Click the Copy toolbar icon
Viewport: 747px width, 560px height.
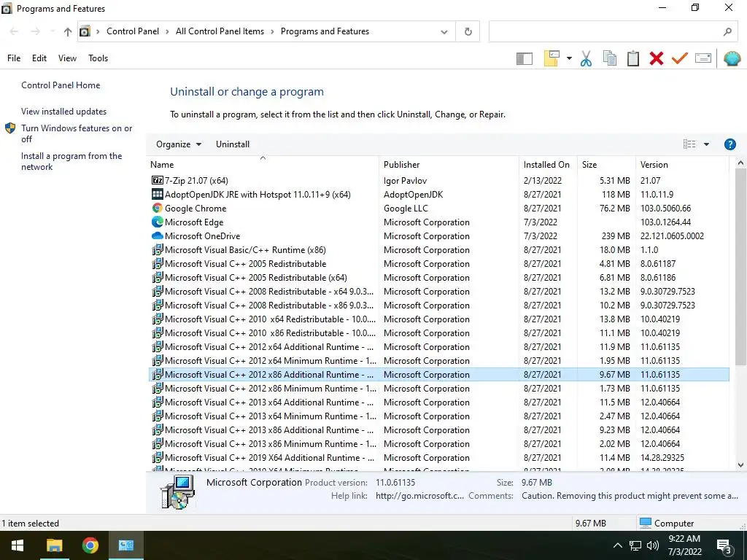click(609, 58)
